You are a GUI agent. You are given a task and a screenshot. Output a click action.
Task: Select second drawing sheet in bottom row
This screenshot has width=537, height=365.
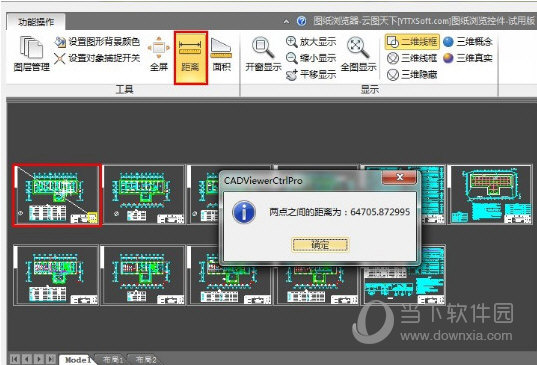pyautogui.click(x=143, y=275)
